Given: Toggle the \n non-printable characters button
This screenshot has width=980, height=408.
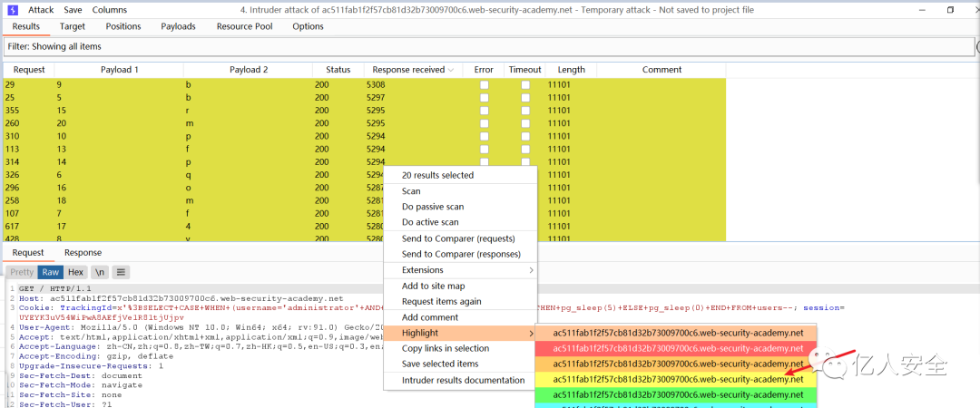Looking at the screenshot, I should [100, 272].
